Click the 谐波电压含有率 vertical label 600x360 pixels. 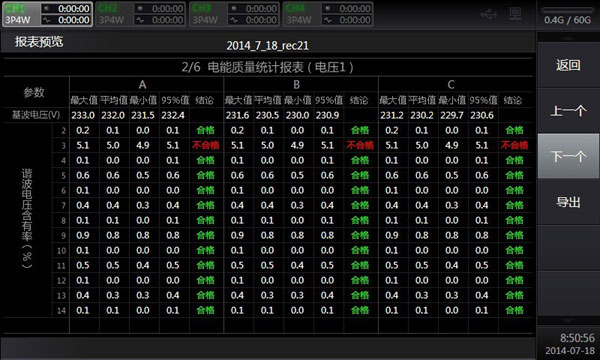click(x=27, y=218)
